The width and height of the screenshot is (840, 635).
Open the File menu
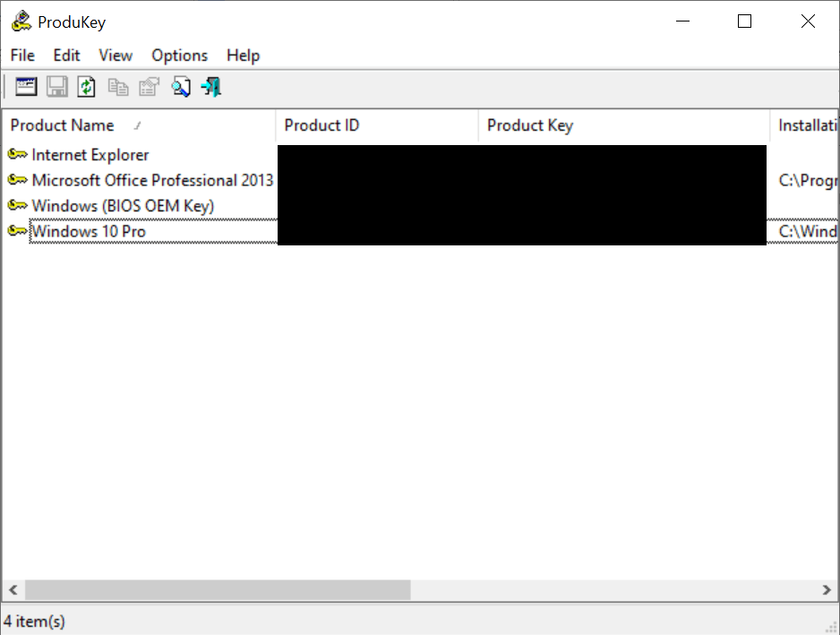22,56
